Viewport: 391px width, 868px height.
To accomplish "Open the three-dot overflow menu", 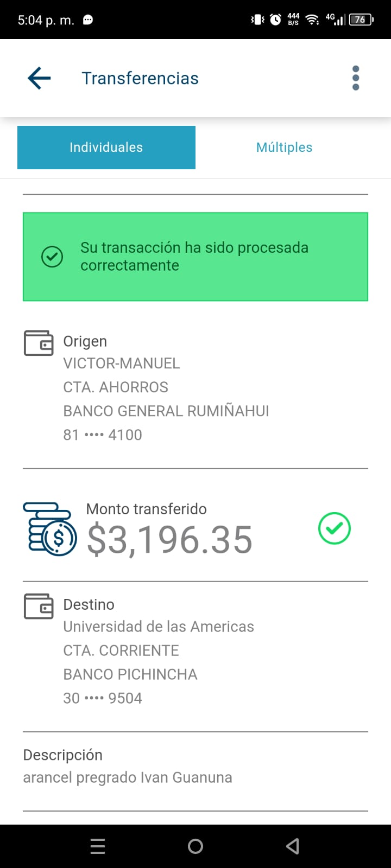I will [x=356, y=78].
